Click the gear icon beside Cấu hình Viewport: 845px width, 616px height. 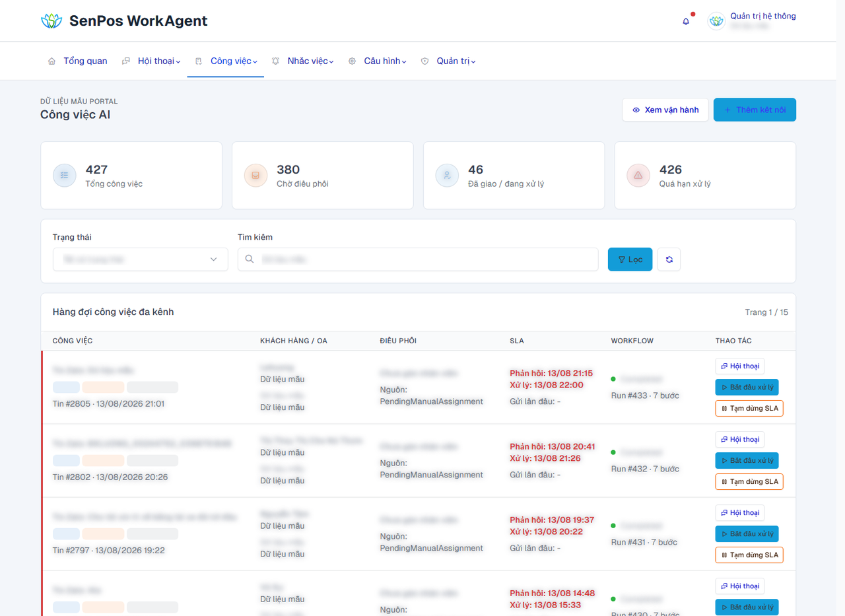[352, 61]
